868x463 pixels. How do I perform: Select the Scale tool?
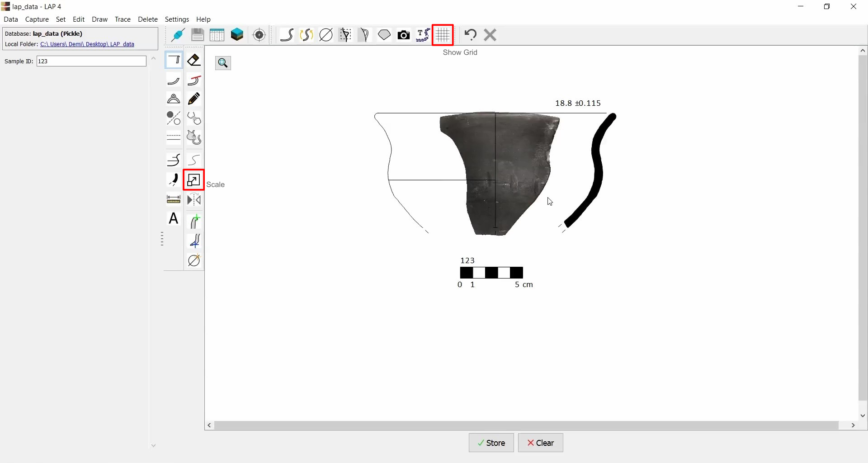[193, 180]
